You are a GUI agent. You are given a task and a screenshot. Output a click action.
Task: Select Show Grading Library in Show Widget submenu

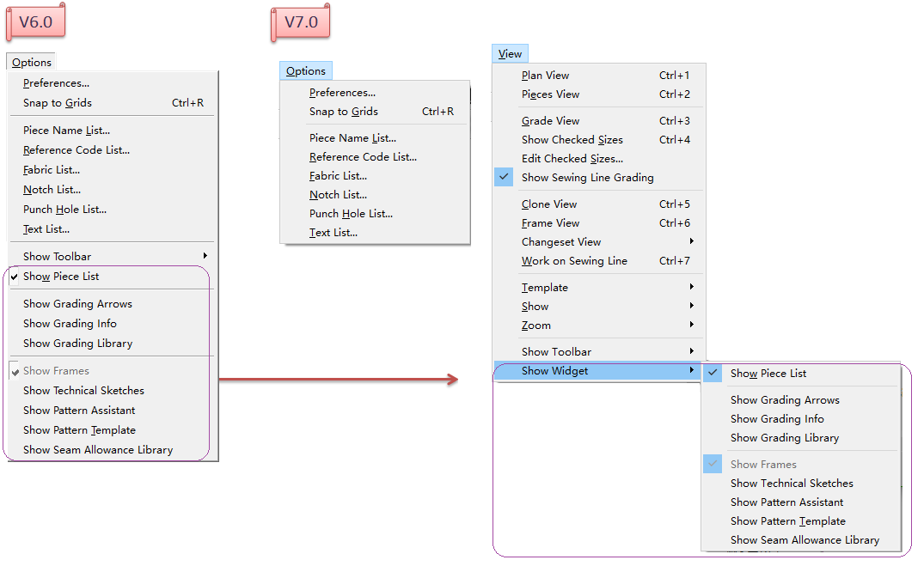click(x=784, y=438)
